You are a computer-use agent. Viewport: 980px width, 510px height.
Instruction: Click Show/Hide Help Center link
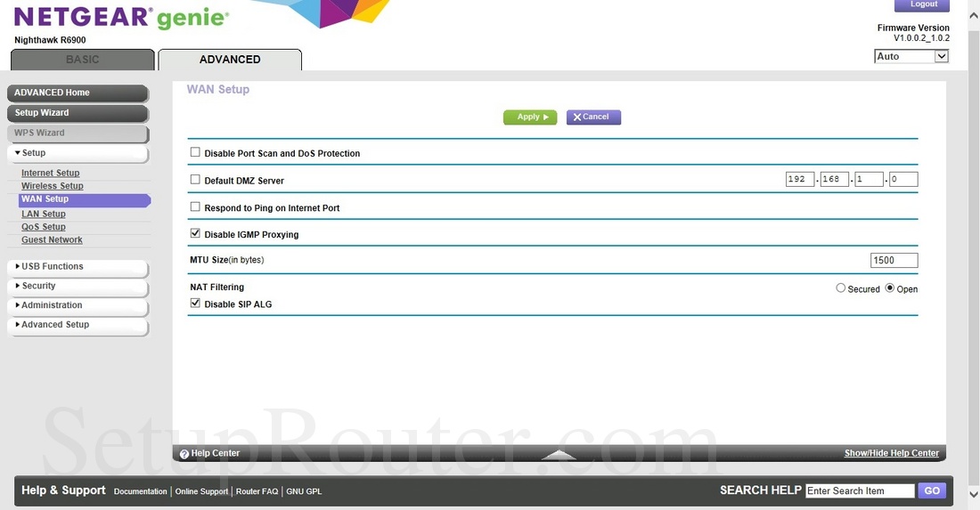(891, 453)
